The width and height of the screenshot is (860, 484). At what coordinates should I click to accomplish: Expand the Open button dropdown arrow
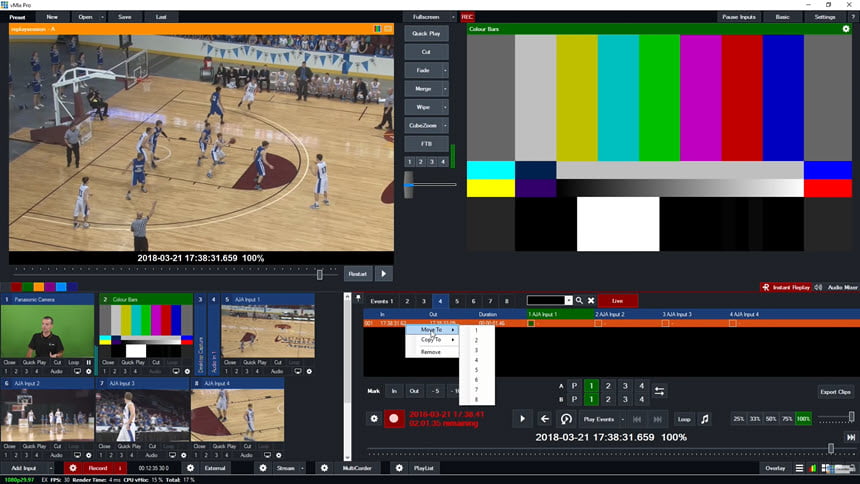point(102,17)
